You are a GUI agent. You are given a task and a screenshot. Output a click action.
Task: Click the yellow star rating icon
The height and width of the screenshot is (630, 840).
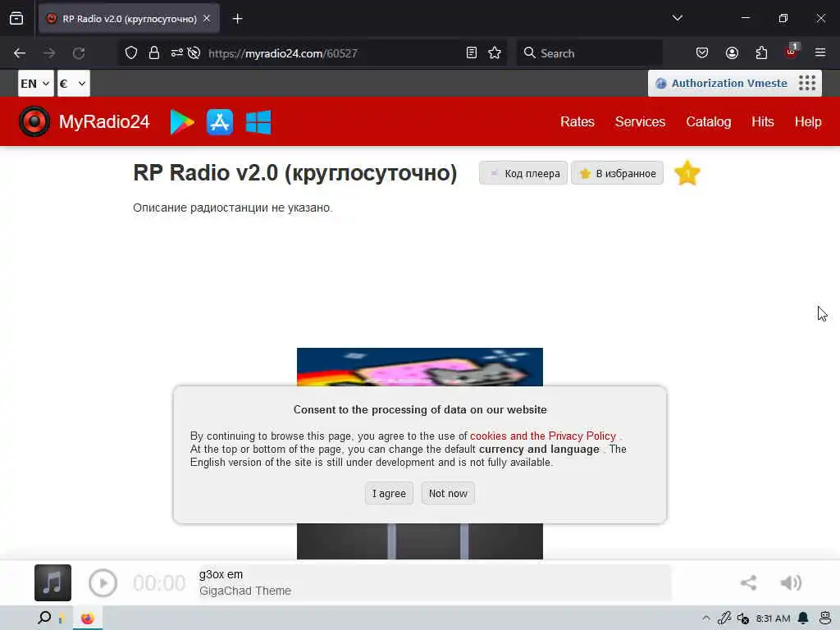[687, 174]
